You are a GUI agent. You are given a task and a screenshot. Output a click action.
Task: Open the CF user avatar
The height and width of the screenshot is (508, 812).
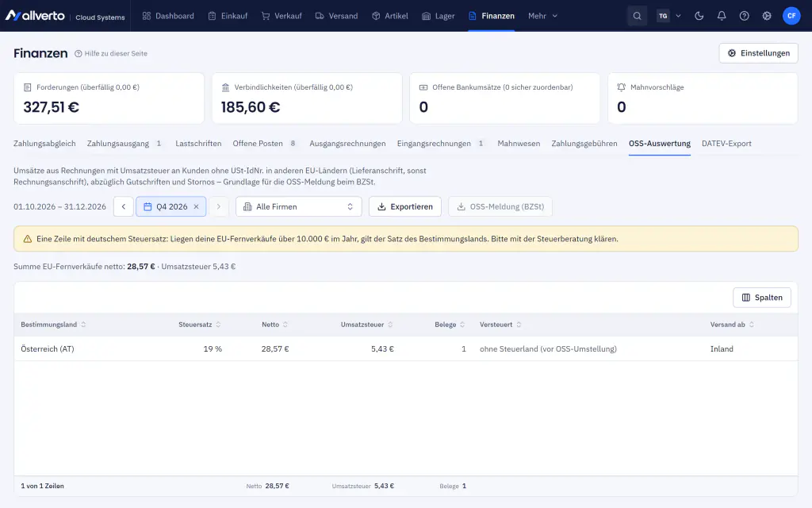791,16
